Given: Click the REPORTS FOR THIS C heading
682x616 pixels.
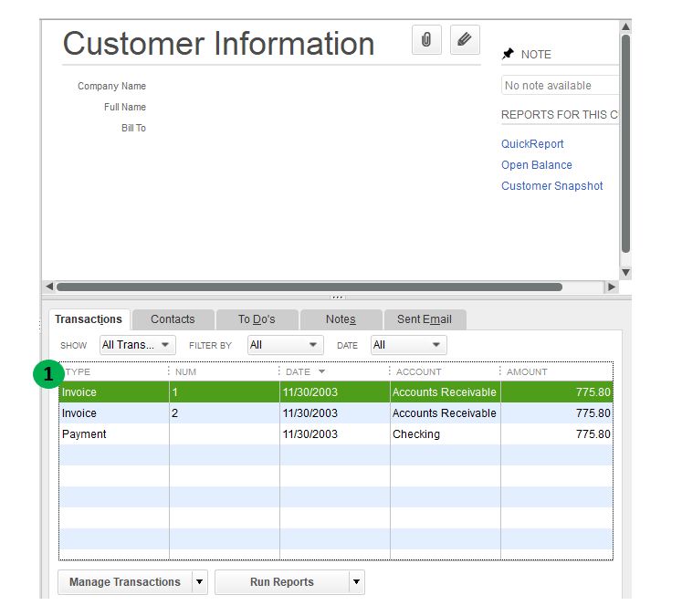Looking at the screenshot, I should 560,115.
